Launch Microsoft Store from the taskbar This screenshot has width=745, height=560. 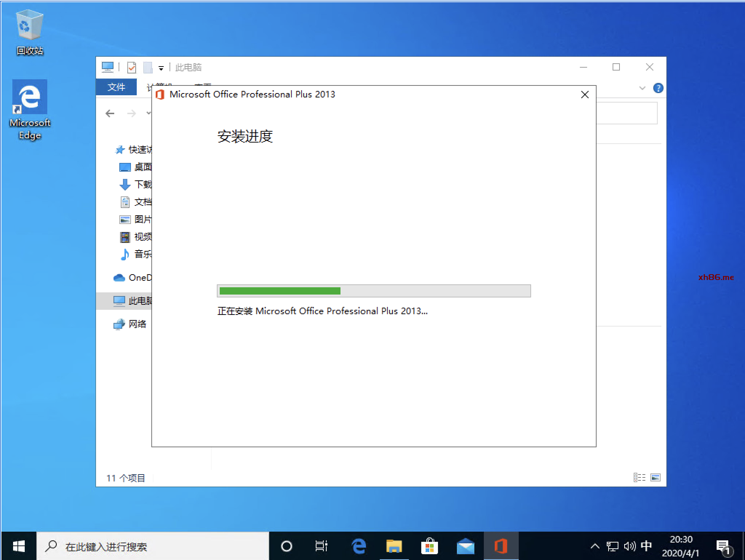coord(429,546)
